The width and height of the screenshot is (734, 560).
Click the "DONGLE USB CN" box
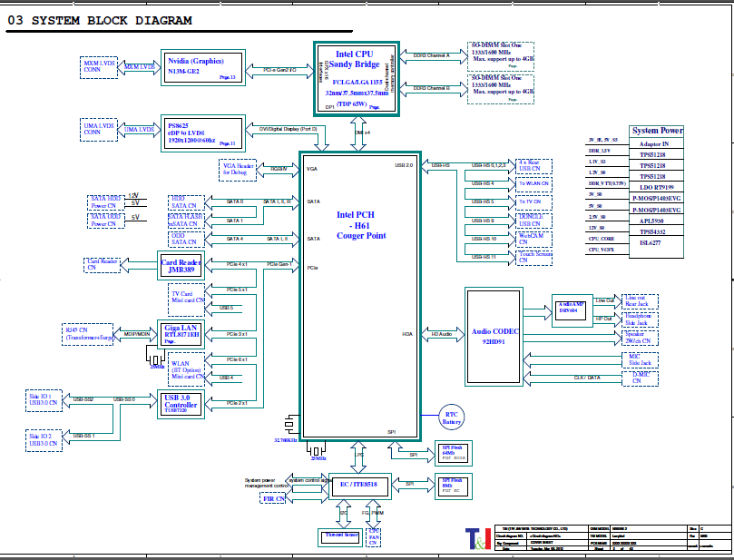(x=533, y=221)
